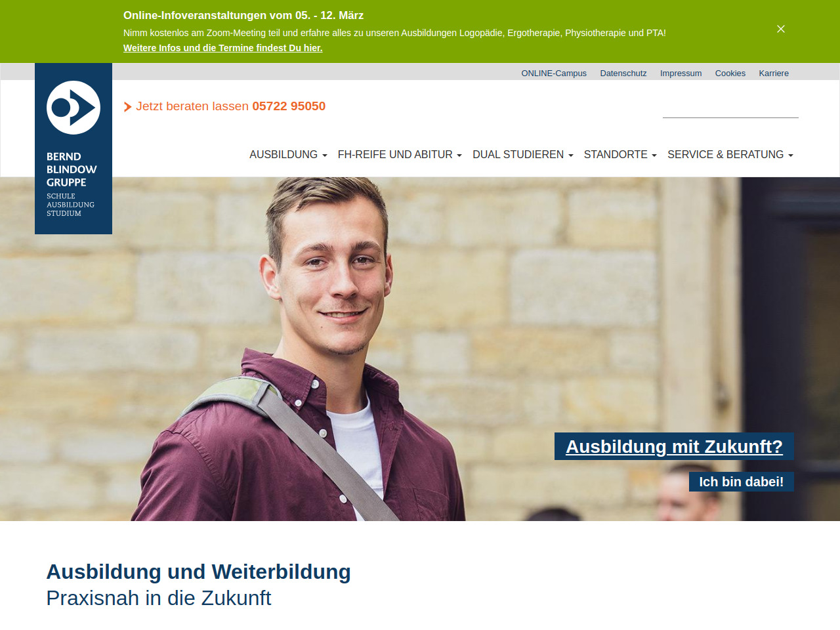840x630 pixels.
Task: Click into the header search field
Action: [x=730, y=108]
